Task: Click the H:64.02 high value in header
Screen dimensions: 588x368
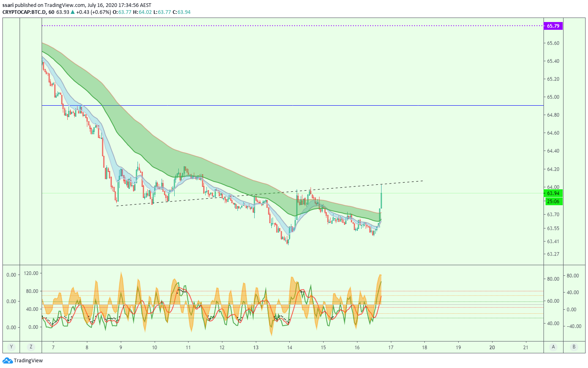Action: 142,12
